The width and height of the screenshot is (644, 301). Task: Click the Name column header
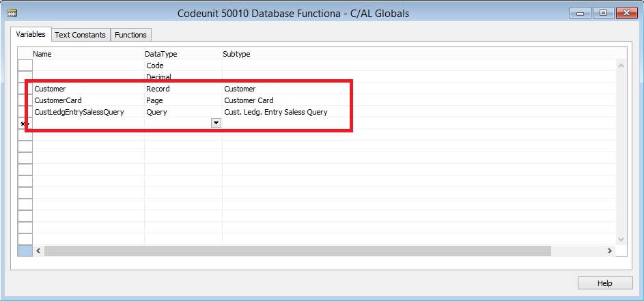(42, 53)
